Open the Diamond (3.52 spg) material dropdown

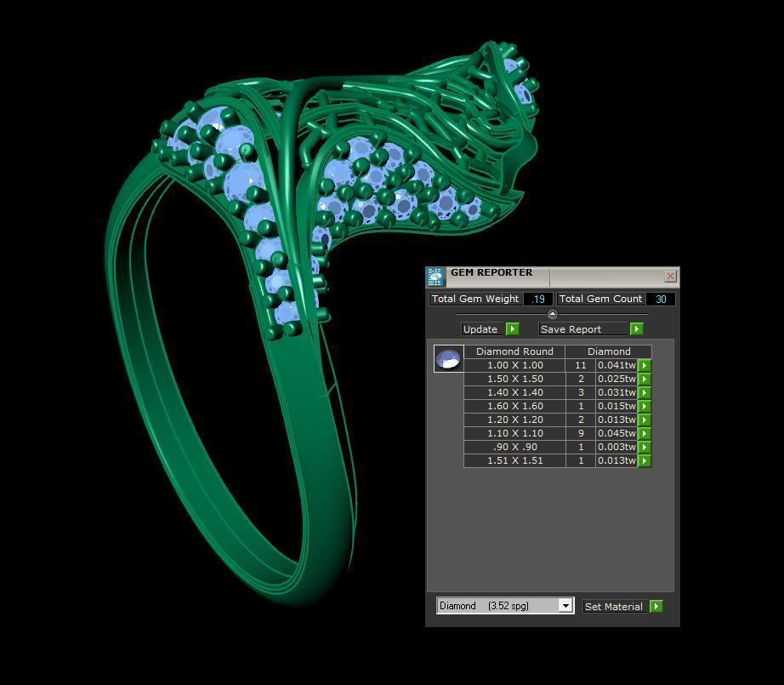[x=565, y=606]
